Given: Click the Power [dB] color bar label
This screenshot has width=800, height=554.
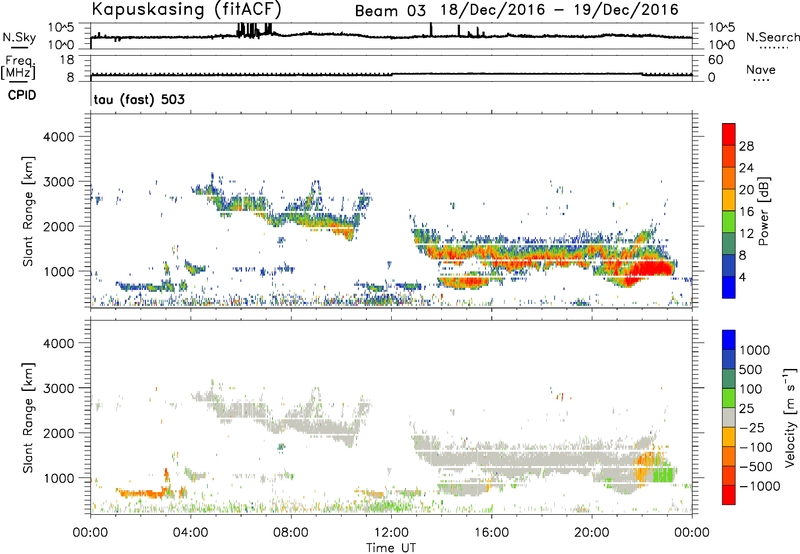Looking at the screenshot, I should coord(763,211).
